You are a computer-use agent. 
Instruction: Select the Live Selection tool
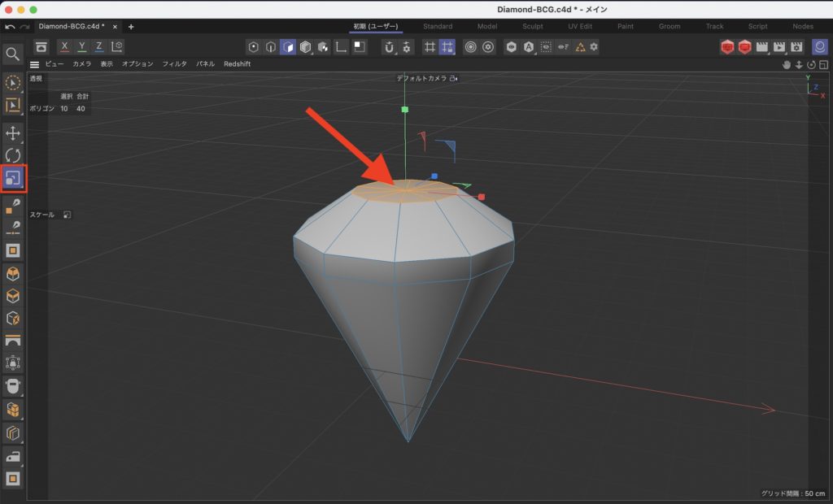pos(11,84)
